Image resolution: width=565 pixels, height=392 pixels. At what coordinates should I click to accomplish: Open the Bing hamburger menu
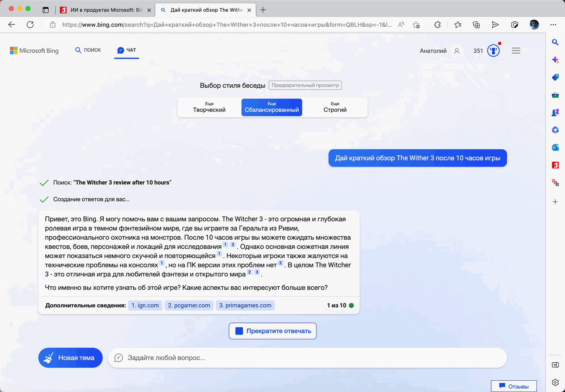[516, 50]
